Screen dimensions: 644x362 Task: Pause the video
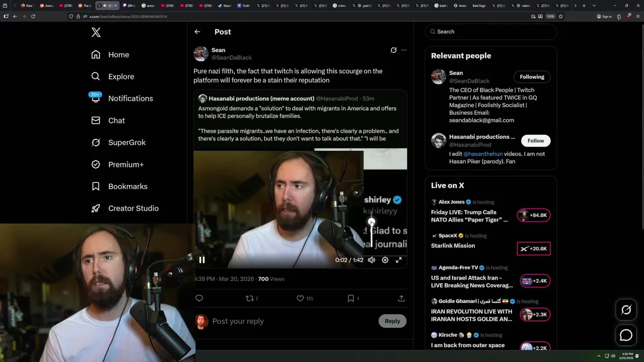tap(202, 260)
